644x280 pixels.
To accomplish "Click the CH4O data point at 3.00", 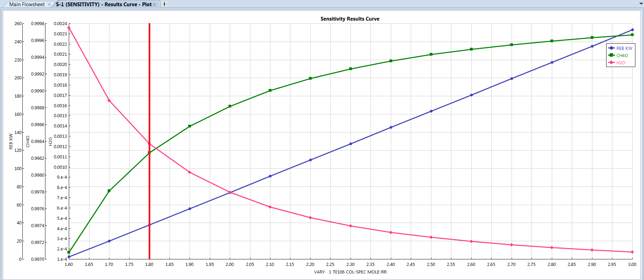I will pyautogui.click(x=632, y=35).
